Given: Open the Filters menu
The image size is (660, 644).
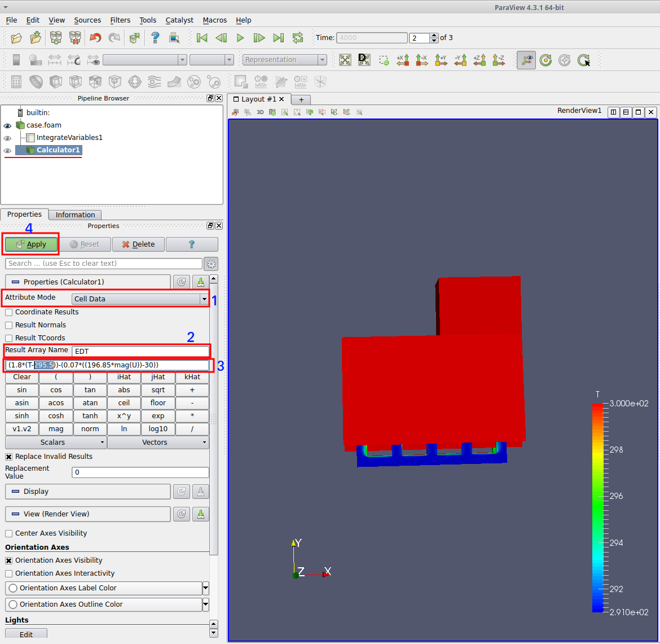Looking at the screenshot, I should [120, 20].
